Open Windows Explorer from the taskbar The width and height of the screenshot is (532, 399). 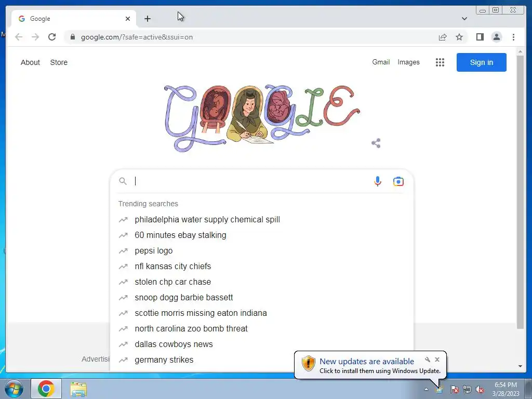click(78, 389)
